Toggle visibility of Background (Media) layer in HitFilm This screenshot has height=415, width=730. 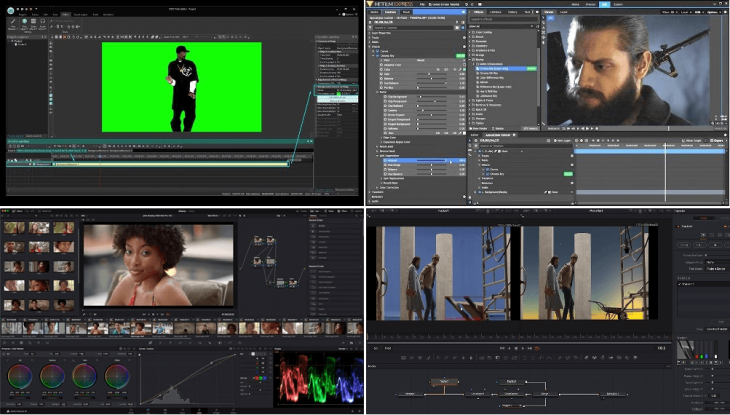point(479,192)
